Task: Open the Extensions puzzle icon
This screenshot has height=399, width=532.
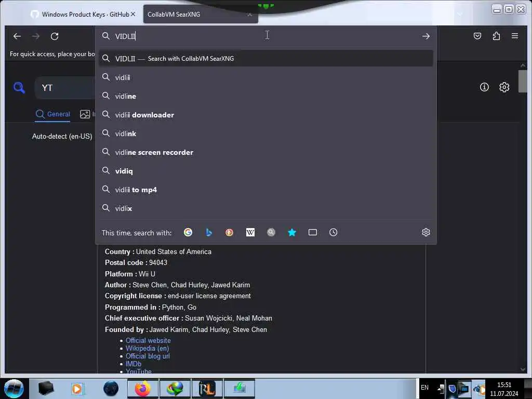Action: 496,36
